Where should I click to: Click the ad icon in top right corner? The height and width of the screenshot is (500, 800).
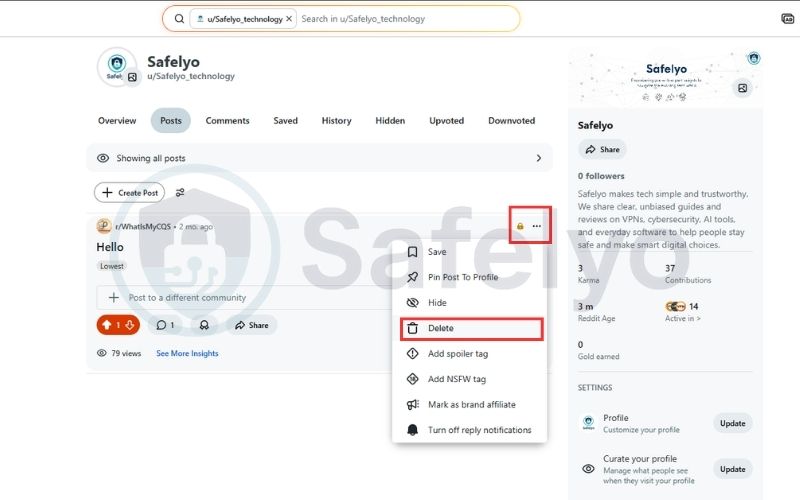[x=787, y=19]
